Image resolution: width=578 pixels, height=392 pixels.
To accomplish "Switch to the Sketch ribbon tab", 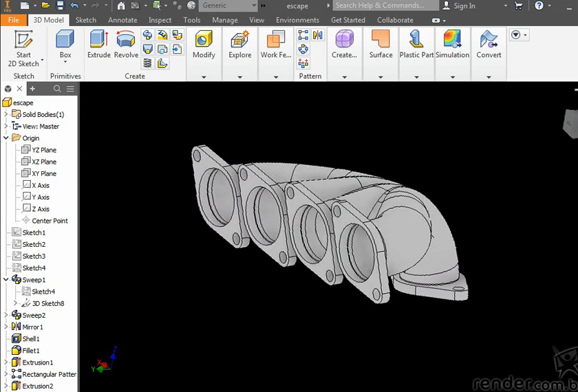I will (86, 20).
